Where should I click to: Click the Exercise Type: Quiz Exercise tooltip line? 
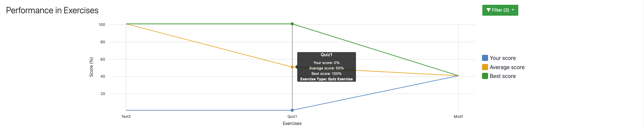point(326,79)
